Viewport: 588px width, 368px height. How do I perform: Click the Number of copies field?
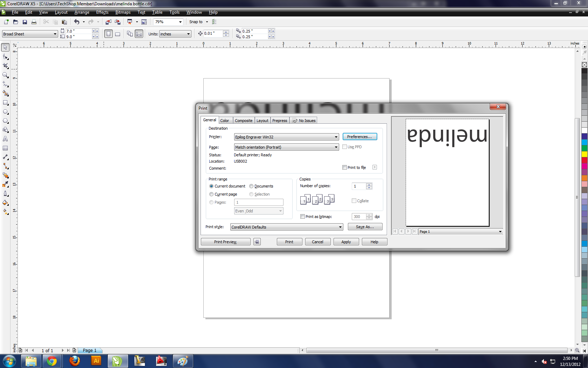[x=359, y=186]
